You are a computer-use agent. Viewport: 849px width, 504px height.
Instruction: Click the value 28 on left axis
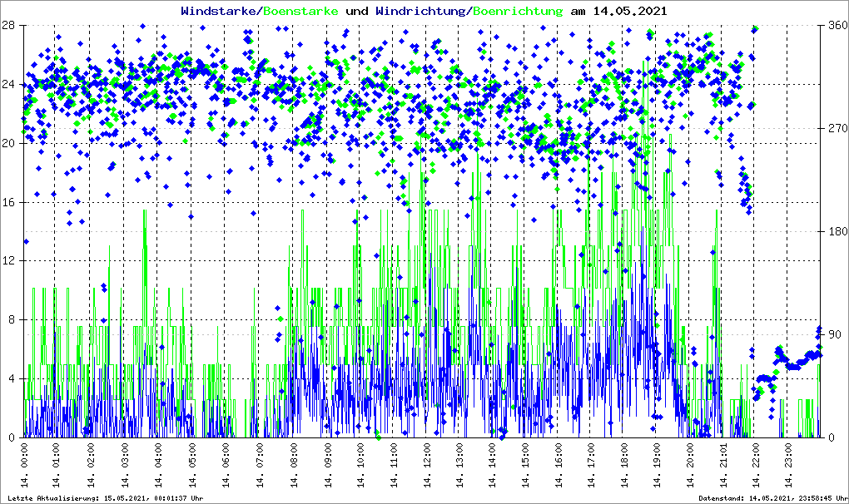tap(13, 26)
